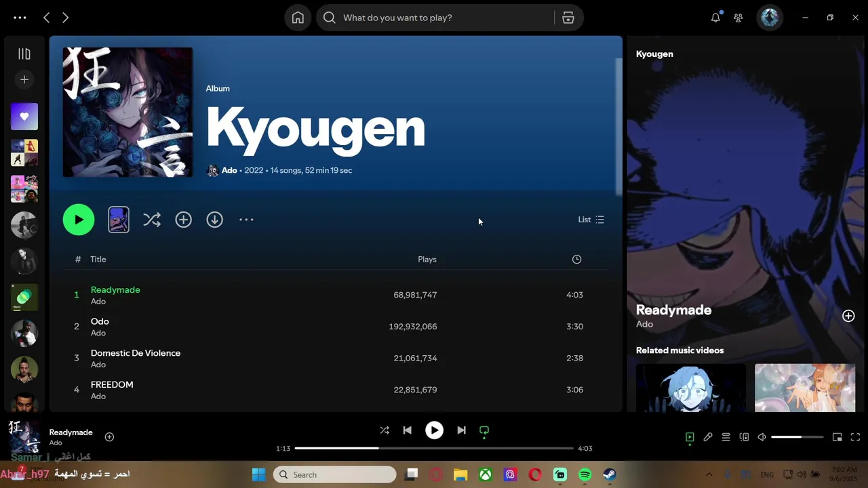Open Liked Songs in the sidebar
The height and width of the screenshot is (488, 868).
(24, 117)
